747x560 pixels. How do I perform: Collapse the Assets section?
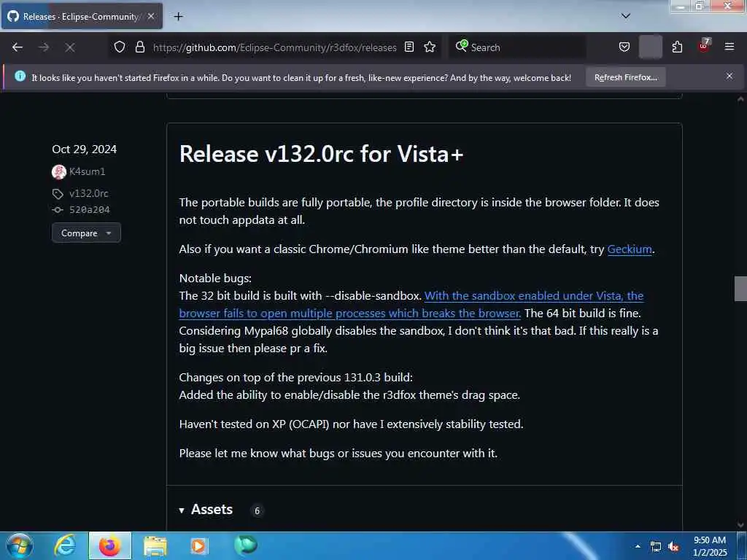206,510
